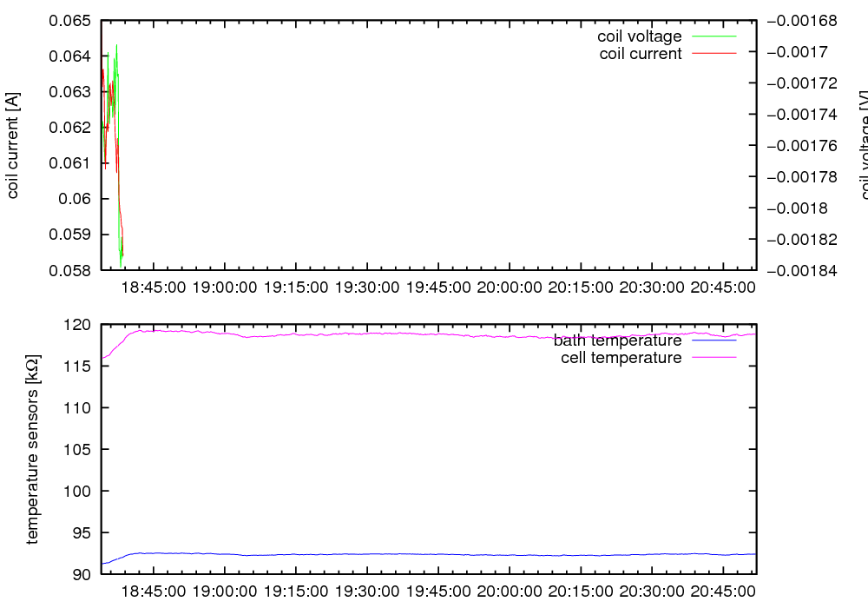This screenshot has height=608, width=868.
Task: Click the "coil current [A]" y-axis title
Action: pyautogui.click(x=13, y=146)
